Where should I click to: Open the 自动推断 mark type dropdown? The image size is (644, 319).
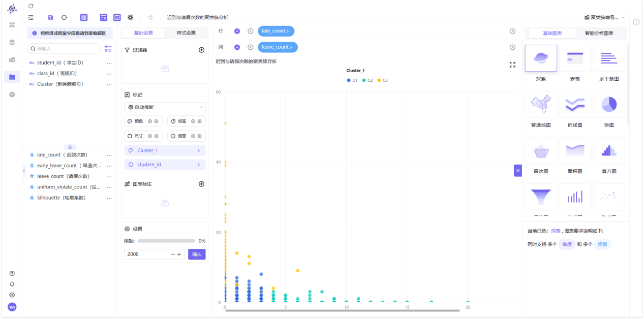pos(165,107)
